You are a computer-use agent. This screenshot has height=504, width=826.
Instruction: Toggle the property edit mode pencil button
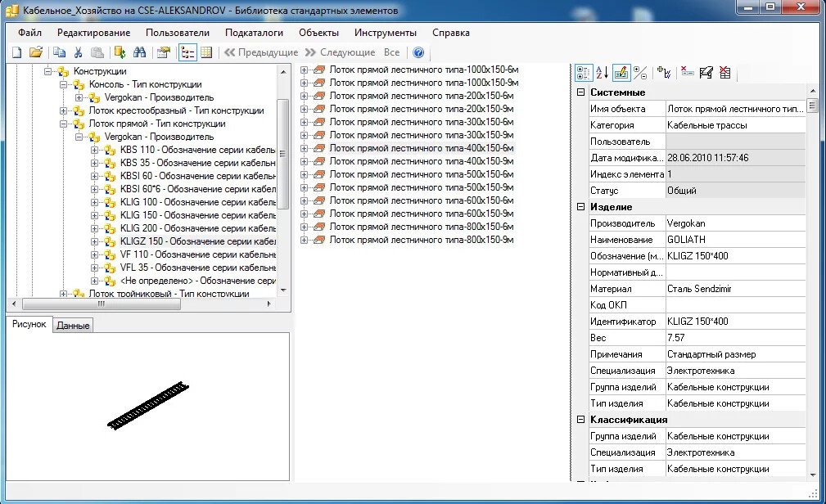(x=621, y=73)
